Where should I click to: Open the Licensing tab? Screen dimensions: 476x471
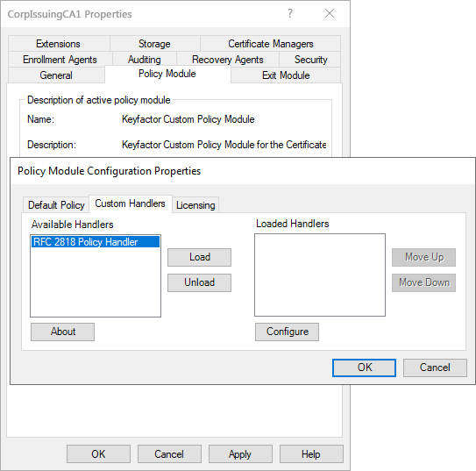tap(195, 205)
